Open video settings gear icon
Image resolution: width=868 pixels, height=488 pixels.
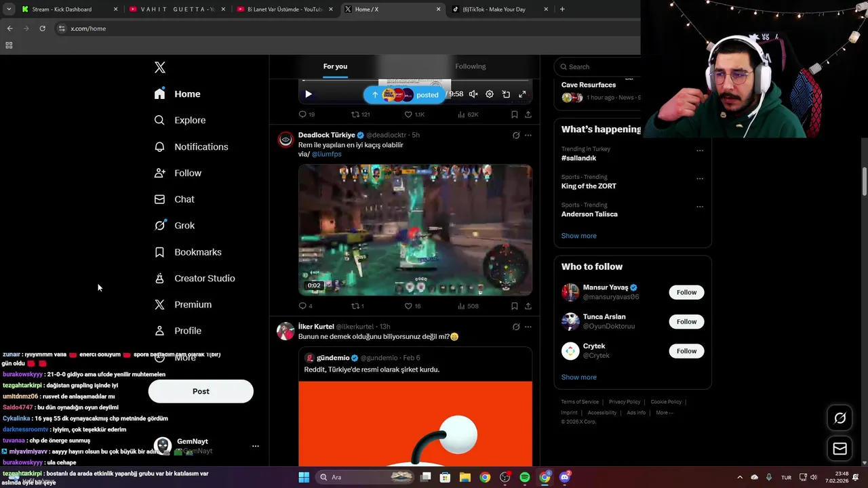[490, 94]
